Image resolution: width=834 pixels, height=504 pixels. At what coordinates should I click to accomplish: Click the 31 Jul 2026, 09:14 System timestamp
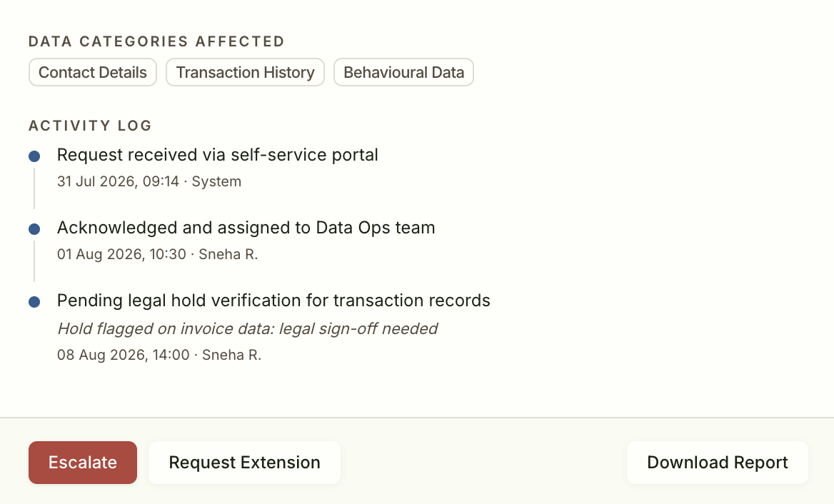point(149,181)
